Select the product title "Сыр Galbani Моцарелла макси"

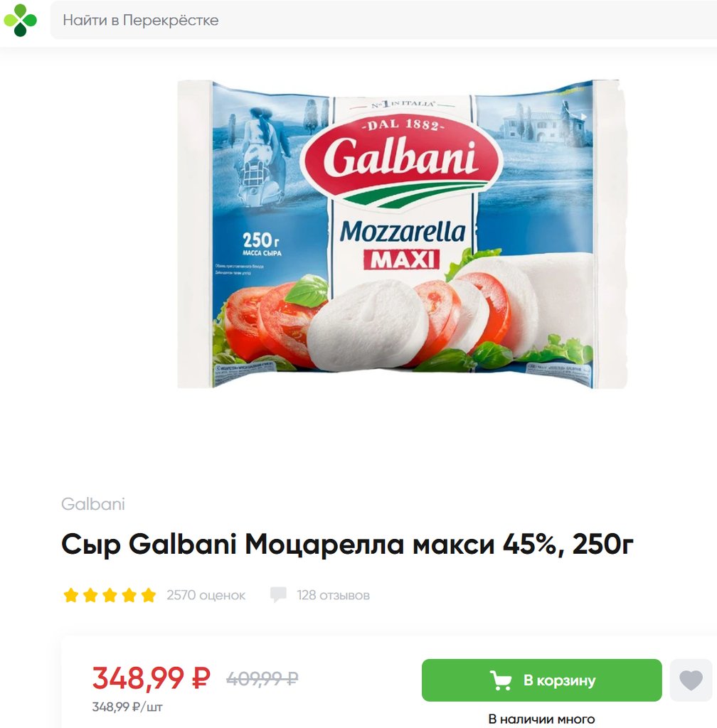pyautogui.click(x=277, y=544)
